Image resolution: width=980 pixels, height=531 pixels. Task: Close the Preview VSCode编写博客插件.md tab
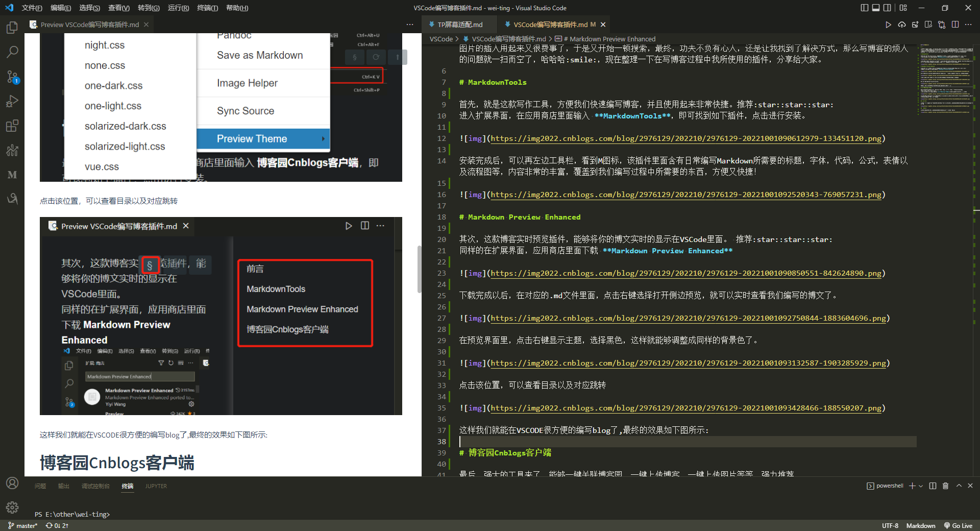click(x=146, y=25)
